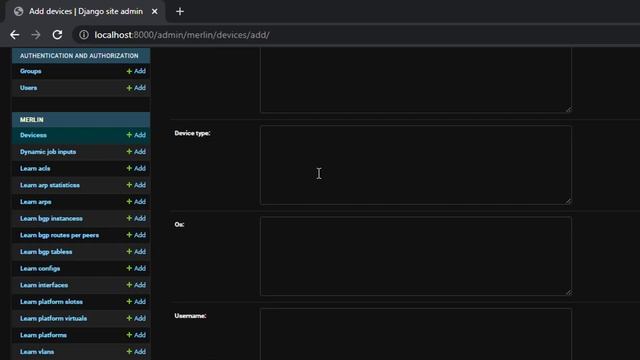
Task: Reload the page with refresh icon
Action: click(x=57, y=35)
